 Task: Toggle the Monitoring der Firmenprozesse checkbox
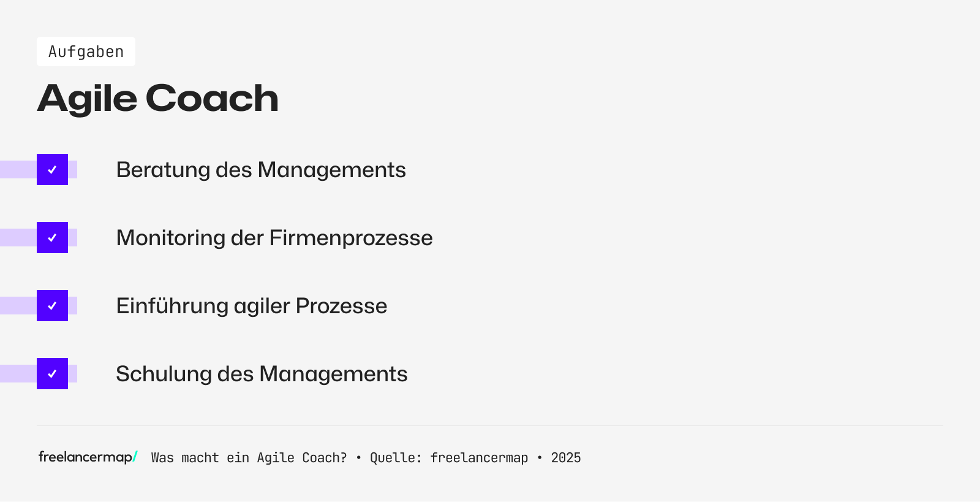tap(52, 238)
